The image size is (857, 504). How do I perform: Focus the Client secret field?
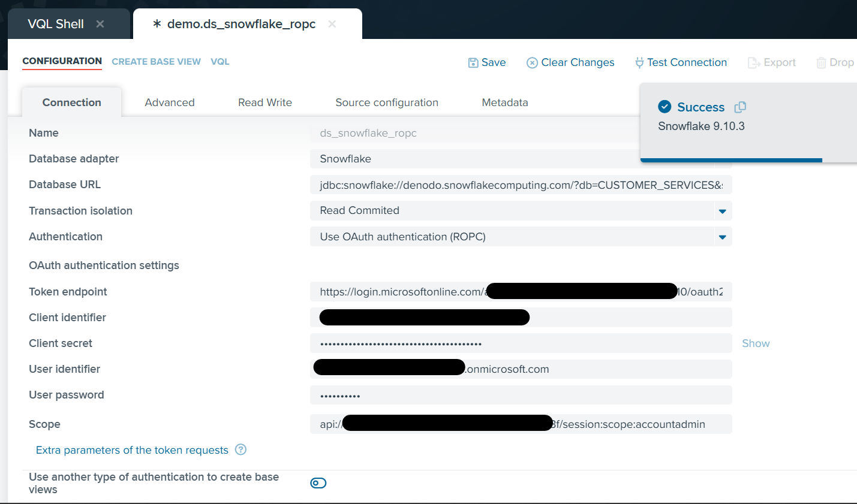pyautogui.click(x=521, y=343)
